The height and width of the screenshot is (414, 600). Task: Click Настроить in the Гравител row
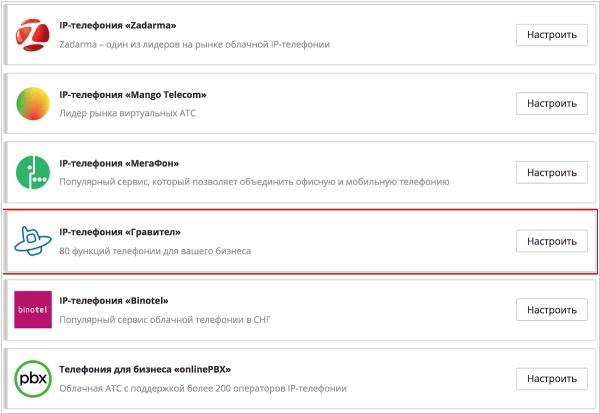[552, 241]
